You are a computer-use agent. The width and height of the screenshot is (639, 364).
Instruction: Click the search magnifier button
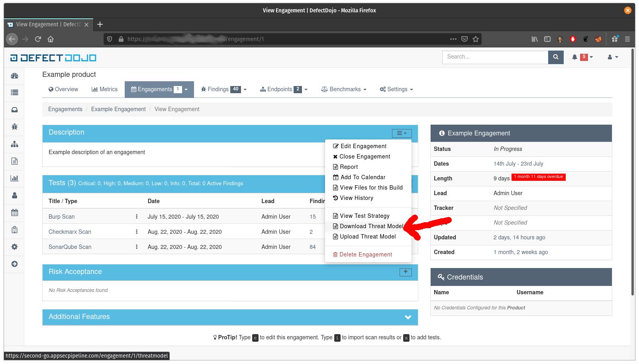(x=555, y=57)
